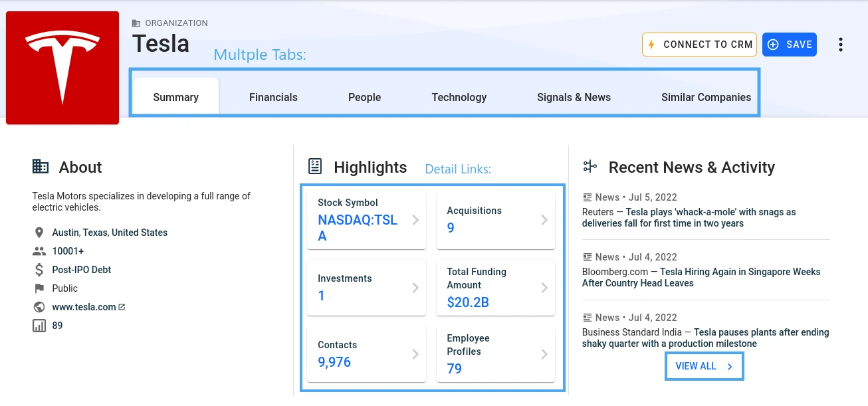Click the people icon beside 10001+
868x406 pixels.
coord(39,251)
